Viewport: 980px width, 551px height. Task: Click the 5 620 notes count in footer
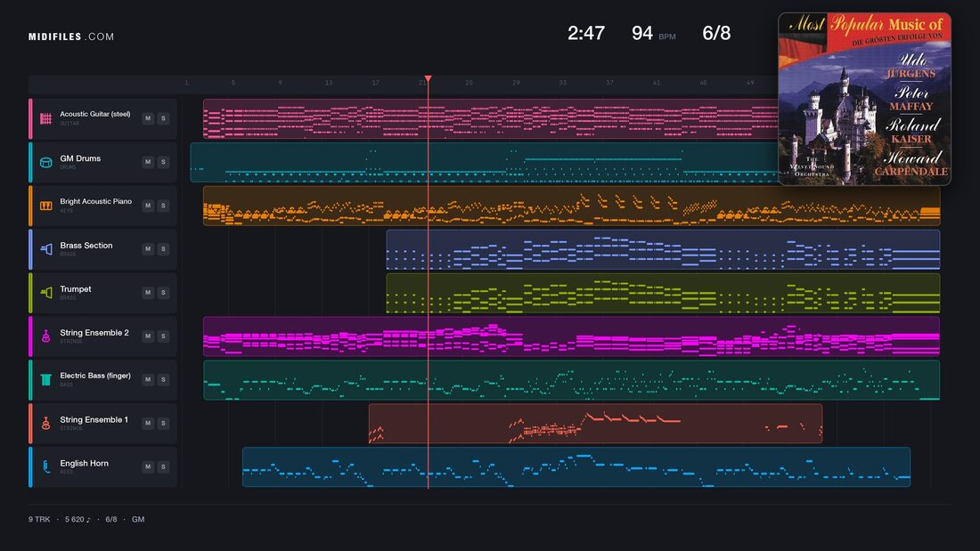(x=78, y=519)
